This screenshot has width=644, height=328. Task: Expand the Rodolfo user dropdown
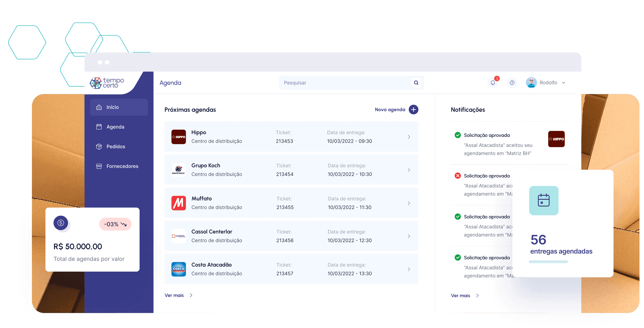pyautogui.click(x=563, y=83)
